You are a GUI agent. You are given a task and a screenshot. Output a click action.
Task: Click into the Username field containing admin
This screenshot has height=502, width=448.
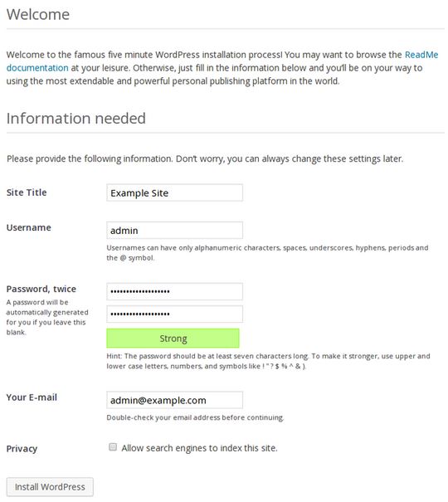click(x=175, y=230)
